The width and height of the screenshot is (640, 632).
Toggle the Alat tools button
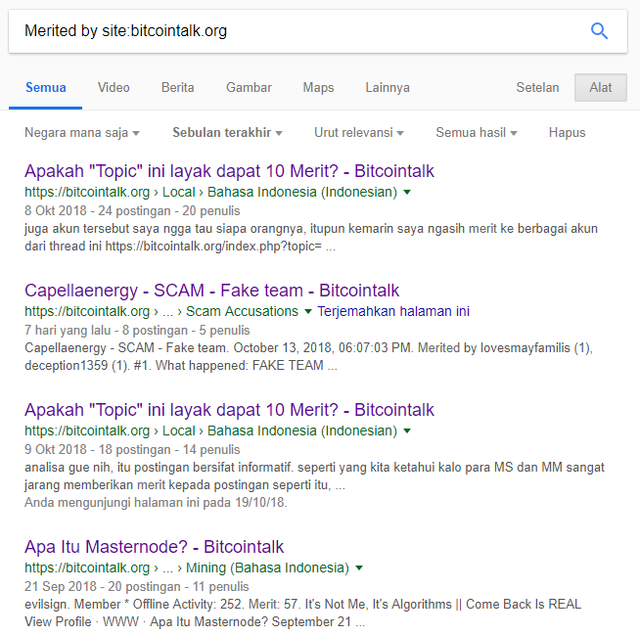point(600,87)
